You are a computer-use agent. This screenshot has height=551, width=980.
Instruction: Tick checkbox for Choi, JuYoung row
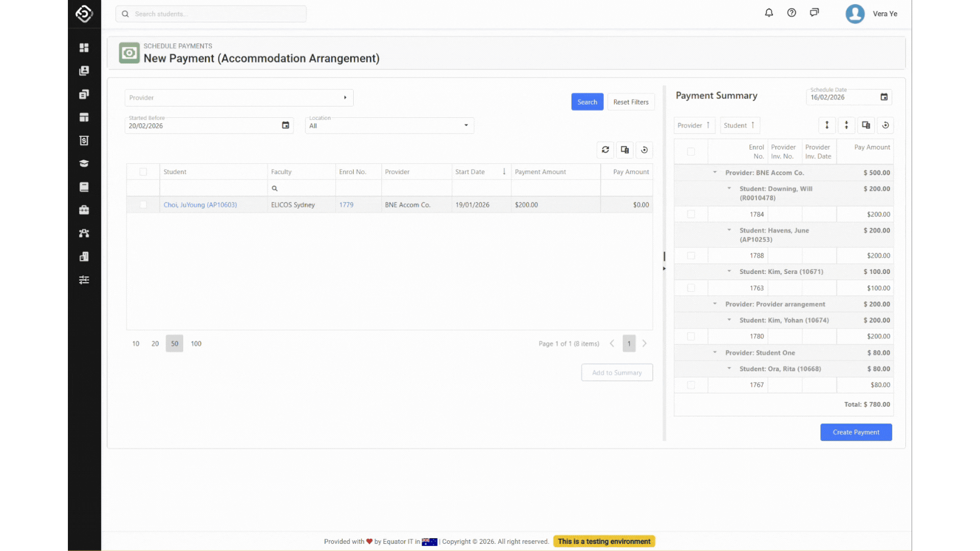tap(143, 205)
